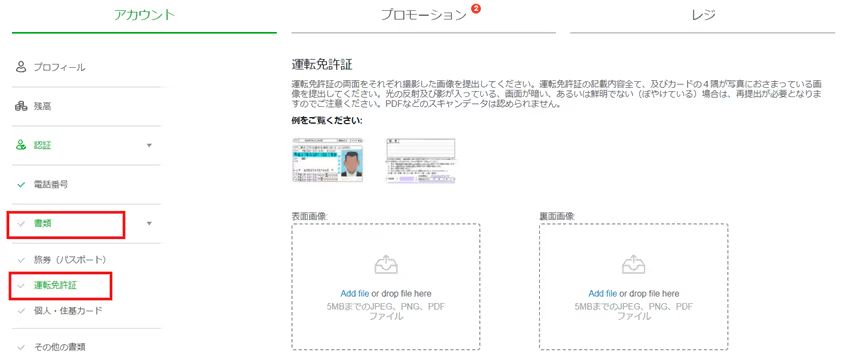
Task: Click the red notification badge on プロモーション
Action: (476, 8)
